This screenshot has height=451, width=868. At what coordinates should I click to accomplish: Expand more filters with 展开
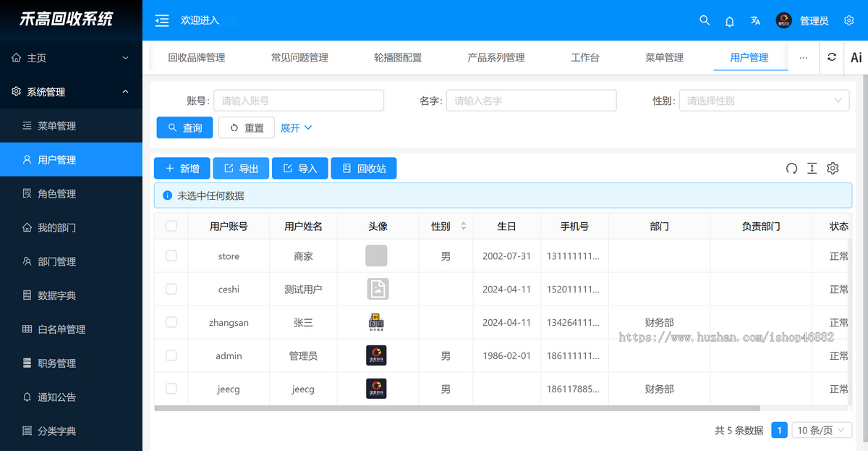[x=296, y=127]
